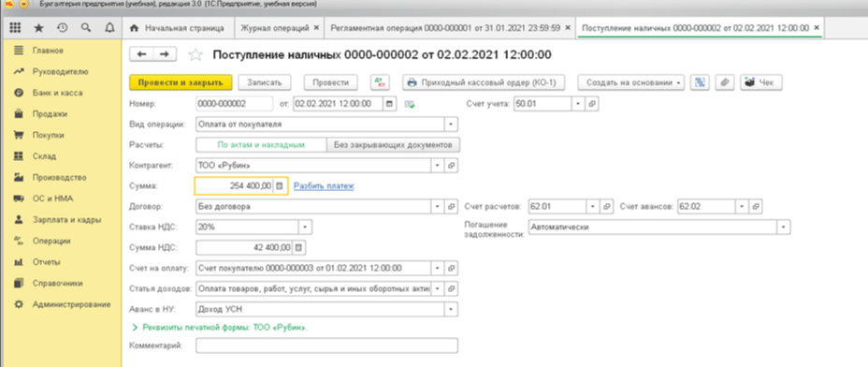Expand Статья доходов dropdown
Image resolution: width=868 pixels, height=367 pixels.
click(x=439, y=289)
